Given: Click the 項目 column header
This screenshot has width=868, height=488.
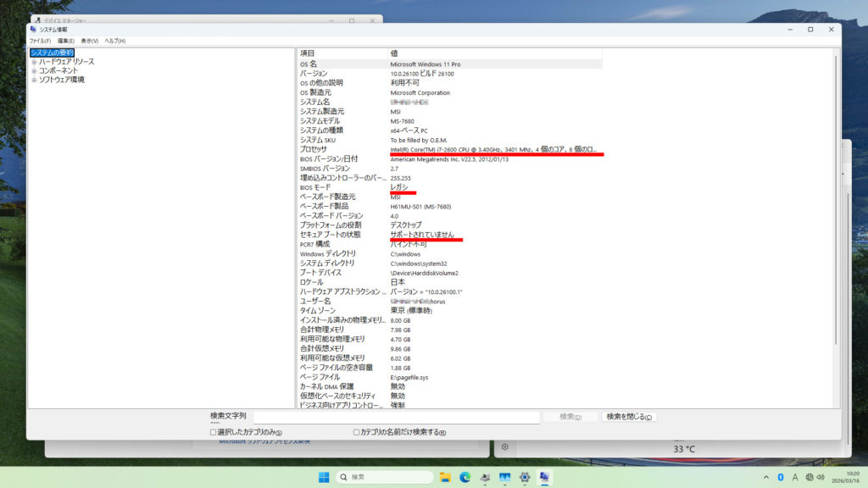Looking at the screenshot, I should [x=339, y=53].
